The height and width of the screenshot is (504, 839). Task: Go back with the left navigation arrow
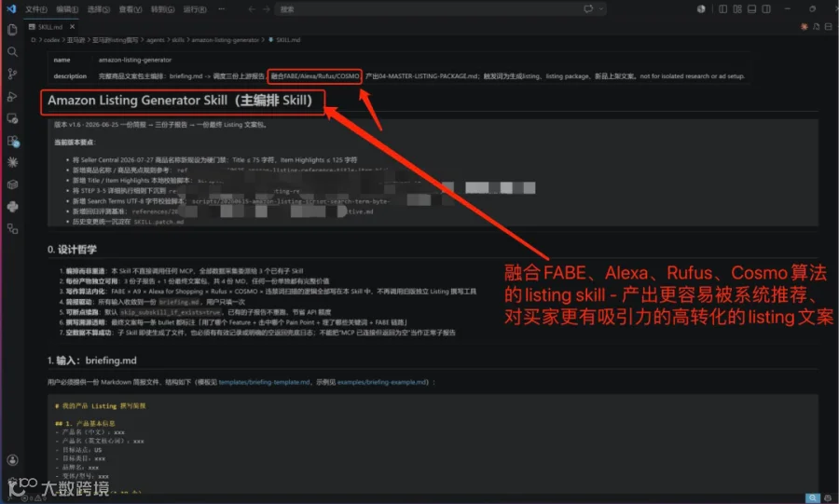pyautogui.click(x=252, y=9)
